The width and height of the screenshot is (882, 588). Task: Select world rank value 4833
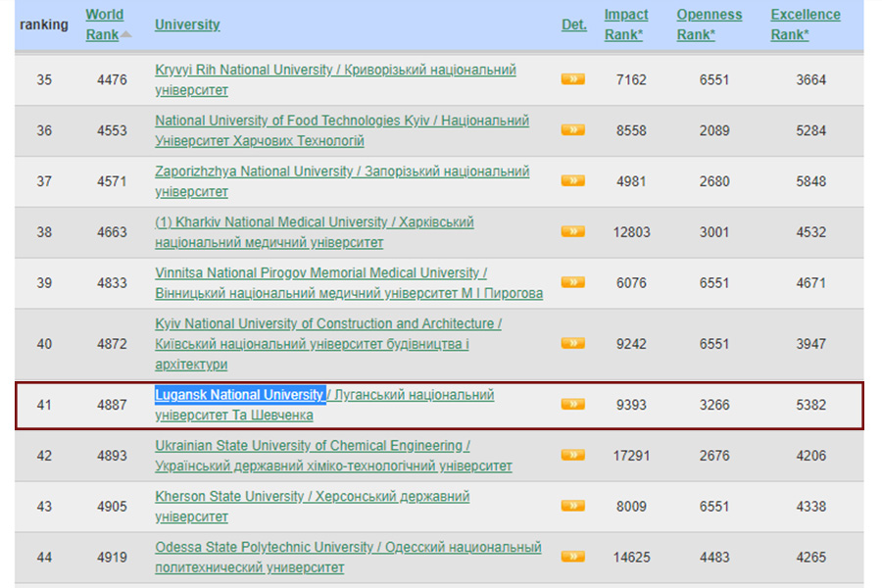112,282
